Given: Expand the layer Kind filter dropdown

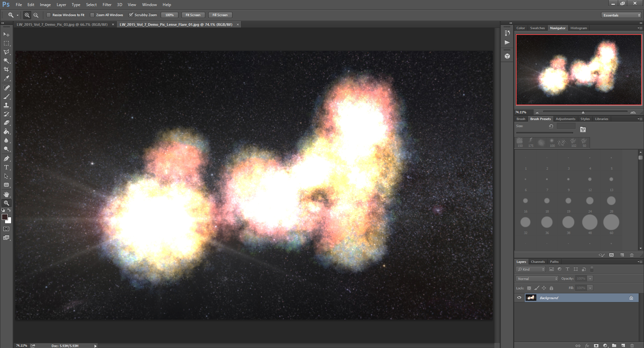Looking at the screenshot, I should tap(531, 269).
